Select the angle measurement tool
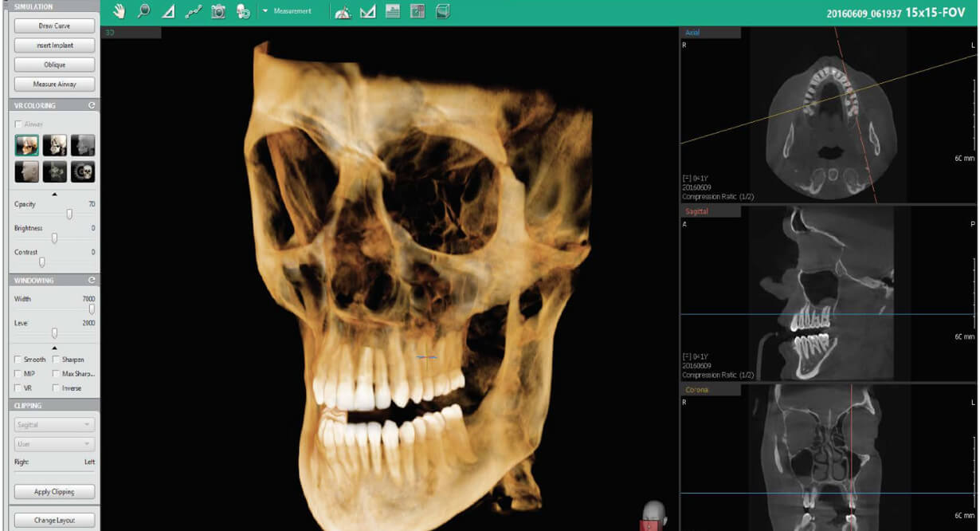 point(168,12)
